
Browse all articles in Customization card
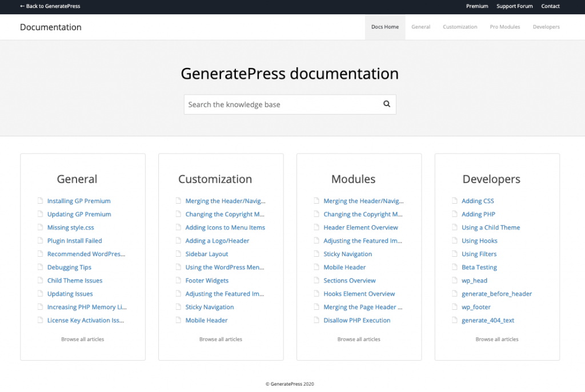tap(221, 339)
